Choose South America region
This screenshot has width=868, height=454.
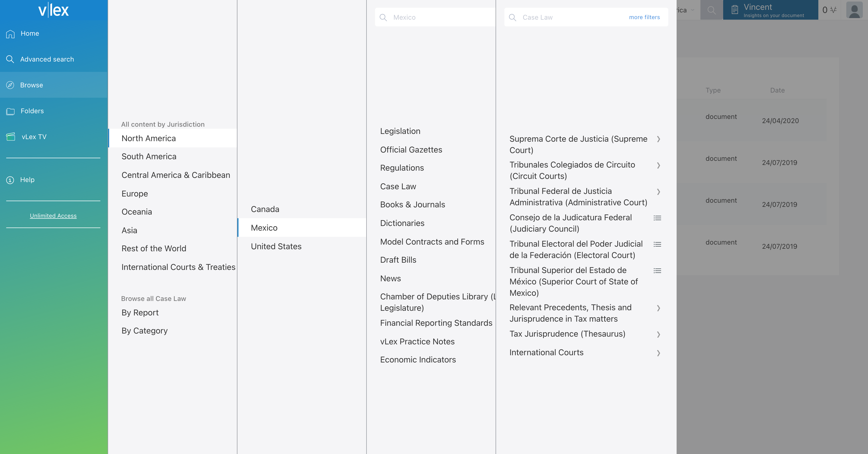point(149,156)
